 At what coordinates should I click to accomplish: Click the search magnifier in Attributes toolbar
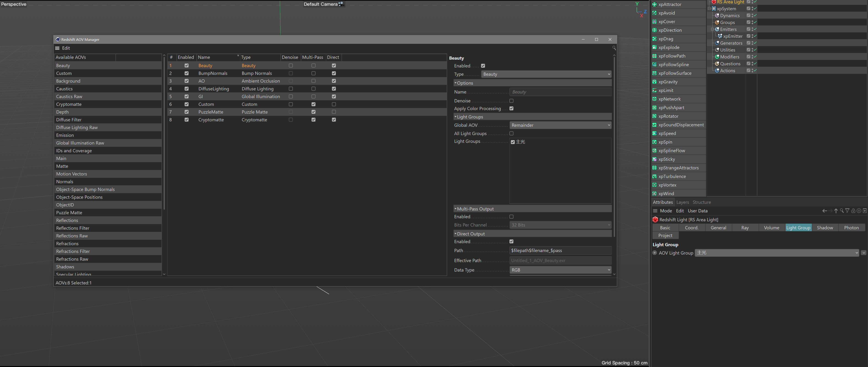click(841, 211)
